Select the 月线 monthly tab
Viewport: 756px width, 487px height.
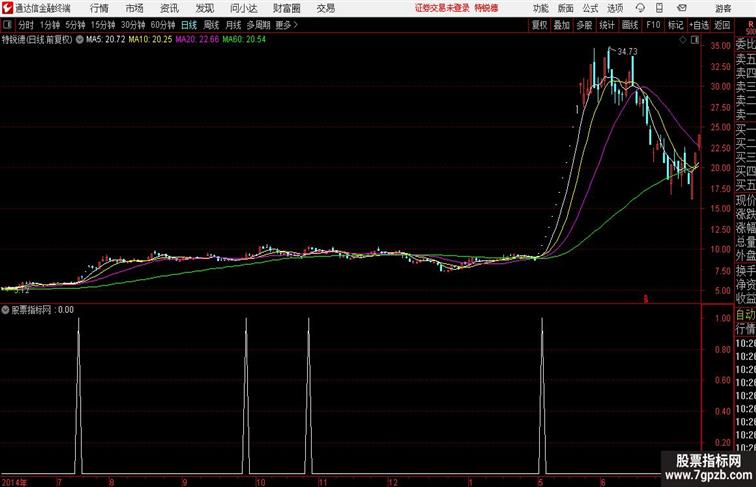click(233, 25)
